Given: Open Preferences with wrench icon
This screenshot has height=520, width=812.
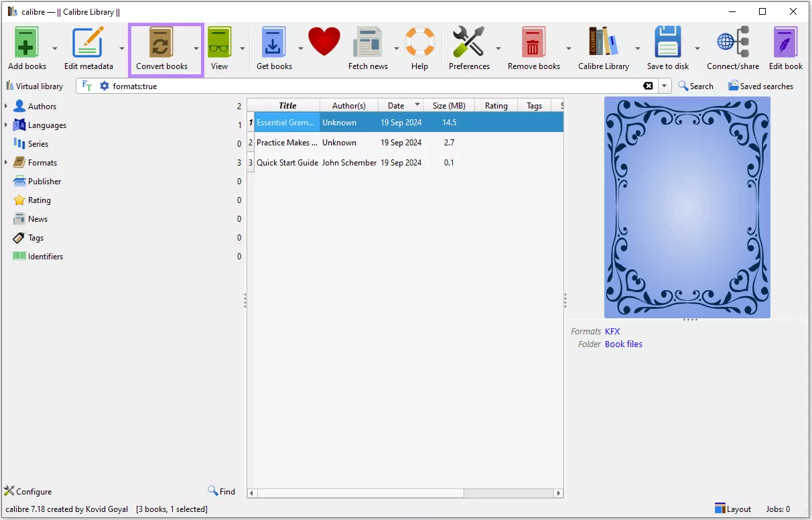Looking at the screenshot, I should [x=468, y=44].
